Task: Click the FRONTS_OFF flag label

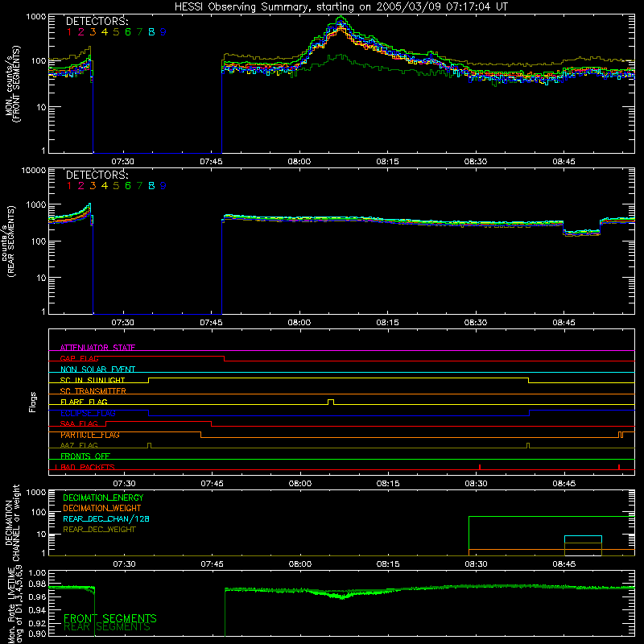Action: [85, 456]
